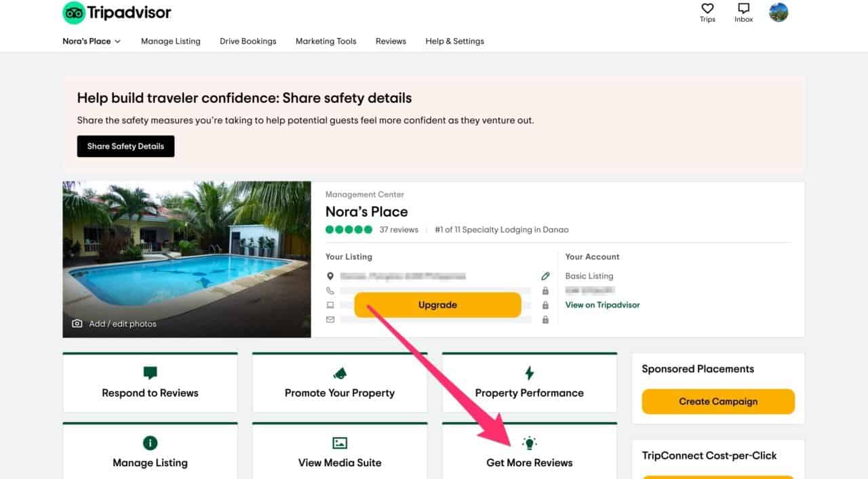Image resolution: width=868 pixels, height=479 pixels.
Task: Click the website laptop icon in listing
Action: click(x=330, y=306)
